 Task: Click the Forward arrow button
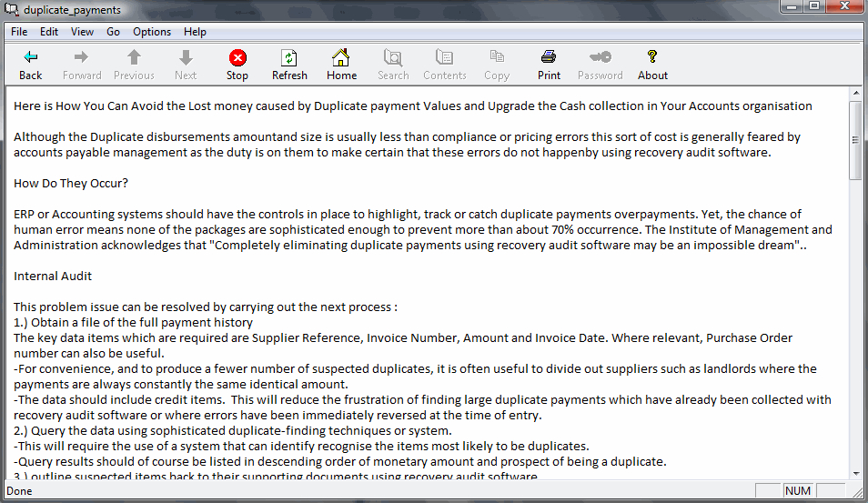82,65
